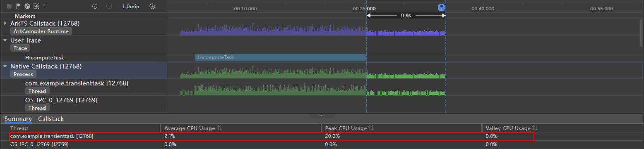This screenshot has height=149, width=644.
Task: Sort by Valley CPU Usage arrows
Action: pos(535,128)
